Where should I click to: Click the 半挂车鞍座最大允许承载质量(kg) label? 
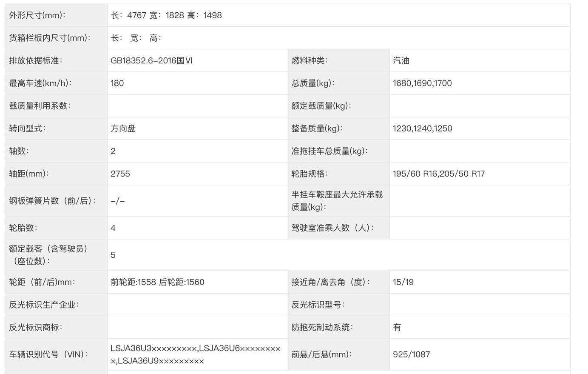pos(337,200)
